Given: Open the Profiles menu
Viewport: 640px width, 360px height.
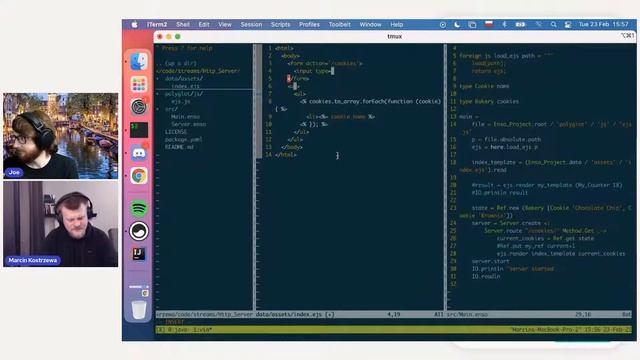Looking at the screenshot, I should click(309, 24).
